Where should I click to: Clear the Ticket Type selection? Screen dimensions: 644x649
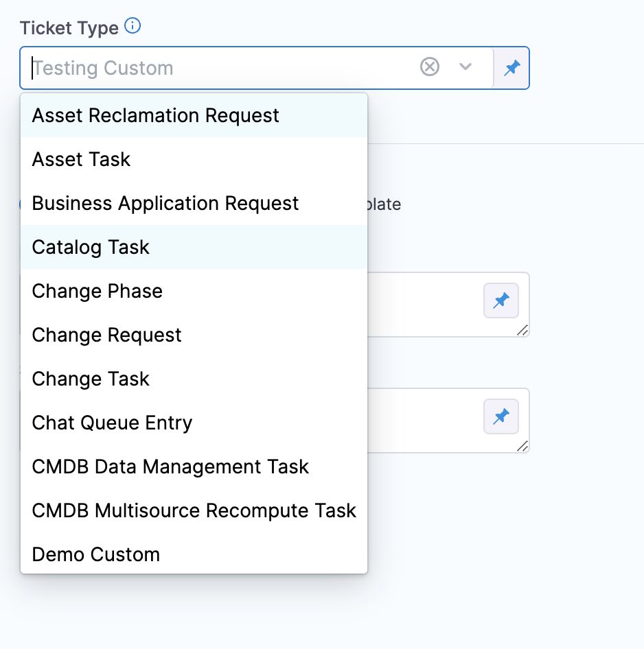pos(430,67)
